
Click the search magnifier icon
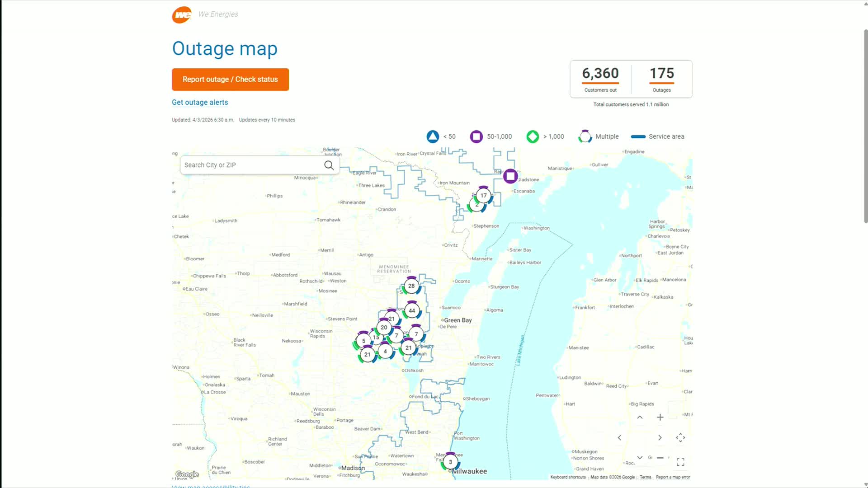point(329,165)
